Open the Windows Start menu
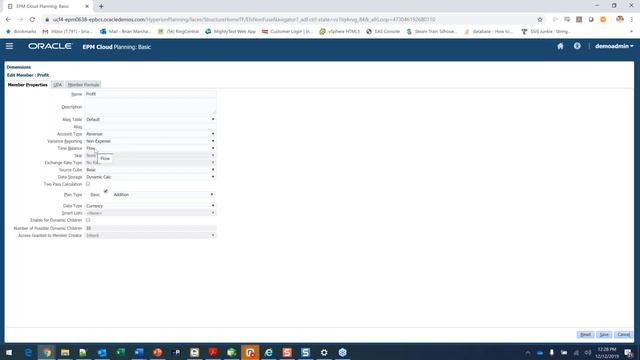Screen dimensions: 640x360 pyautogui.click(x=9, y=352)
